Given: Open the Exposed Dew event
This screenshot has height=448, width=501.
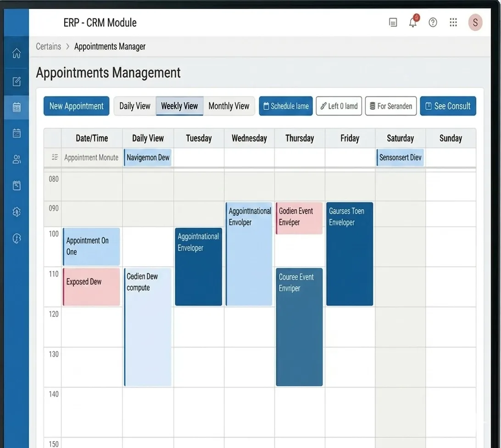Looking at the screenshot, I should (91, 287).
